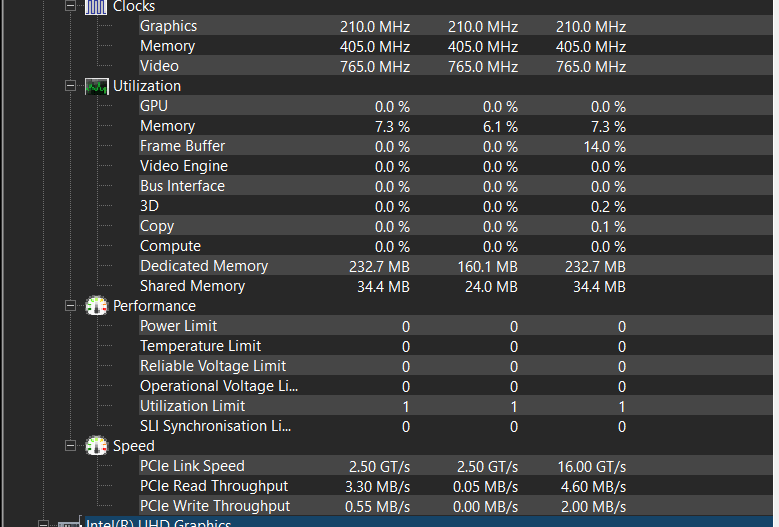Collapse the Intel(R) UHD Graphics node
779x527 pixels.
pos(44,524)
